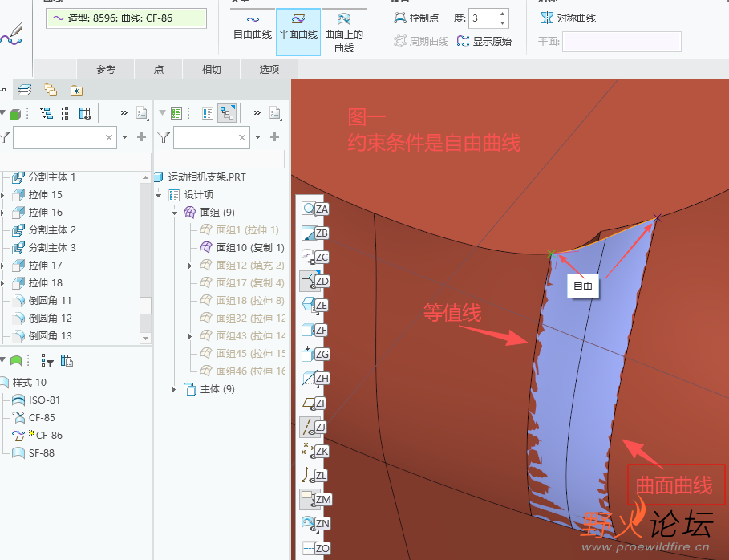Expand the 面组43 (拉伸 14) node
The image size is (729, 560).
[x=190, y=336]
